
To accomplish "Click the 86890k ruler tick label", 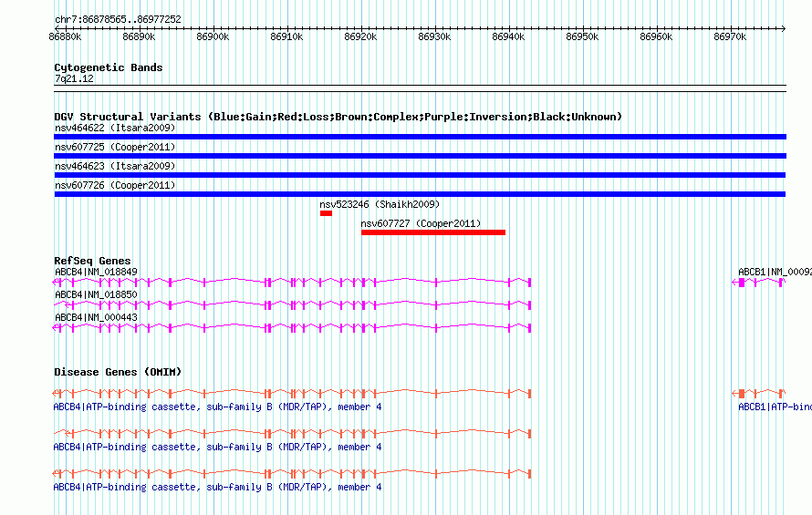I will pos(139,36).
